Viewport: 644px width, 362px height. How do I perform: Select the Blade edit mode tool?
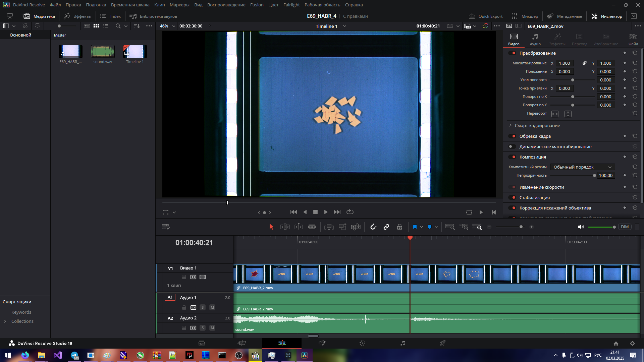pos(312,227)
